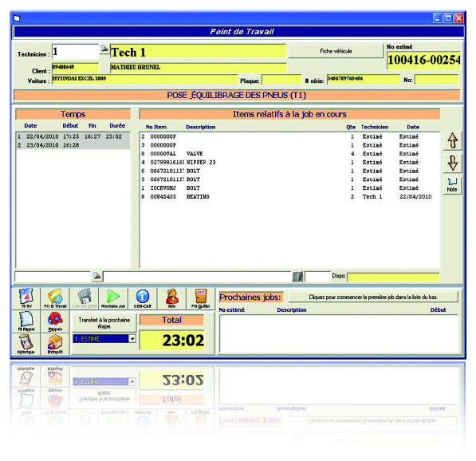The width and height of the screenshot is (476, 461).
Task: Open the GEM-CAR info icon
Action: [x=143, y=298]
